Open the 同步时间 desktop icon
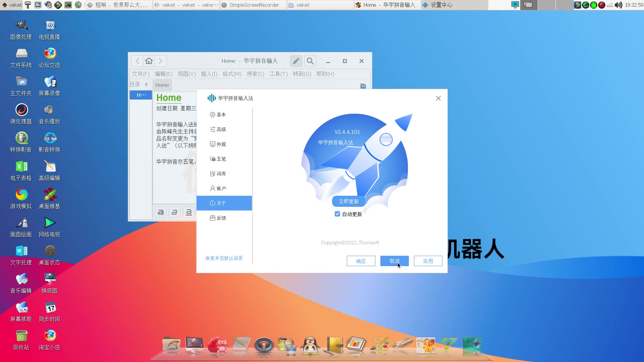Viewport: 644px width, 362px height. coord(50,312)
